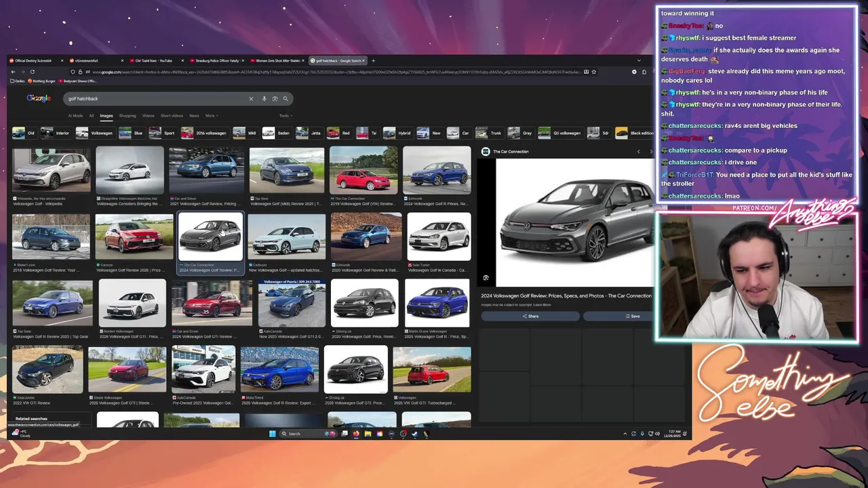868x488 pixels.
Task: Open the GearJunkie 2022 VW GTI Review thumbnail
Action: click(x=47, y=369)
